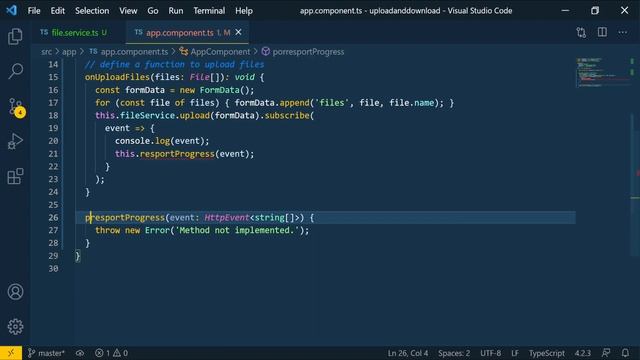Open the File menu
The width and height of the screenshot is (640, 360).
click(x=34, y=11)
